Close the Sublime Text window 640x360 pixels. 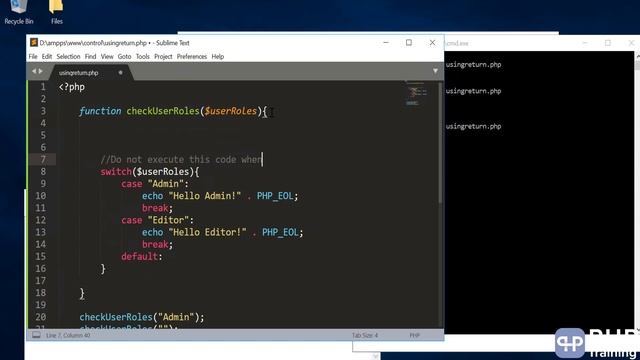[x=432, y=42]
